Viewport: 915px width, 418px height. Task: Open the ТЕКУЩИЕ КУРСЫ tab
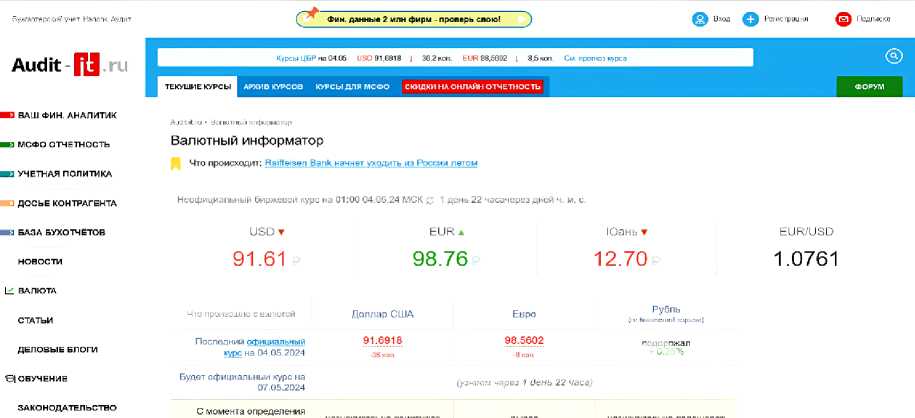(197, 86)
